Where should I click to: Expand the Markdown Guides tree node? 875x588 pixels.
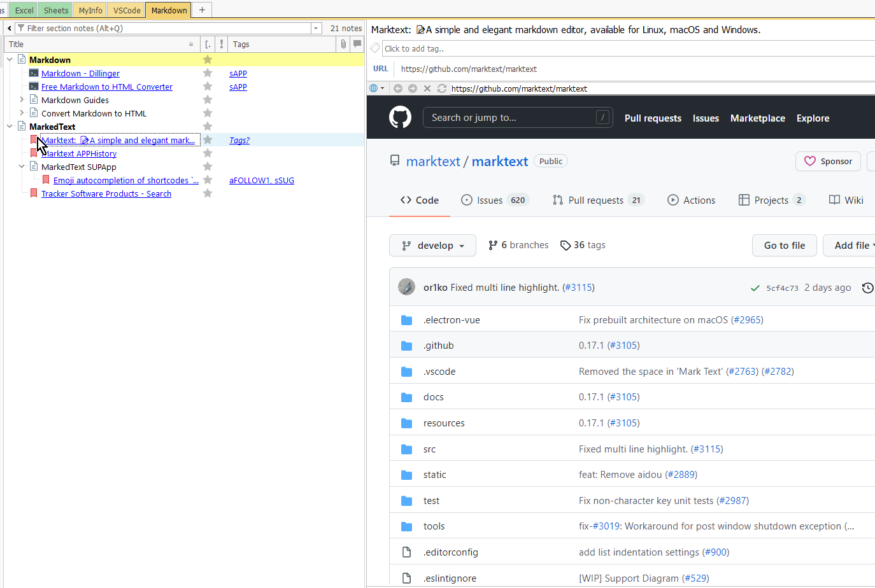pos(22,100)
